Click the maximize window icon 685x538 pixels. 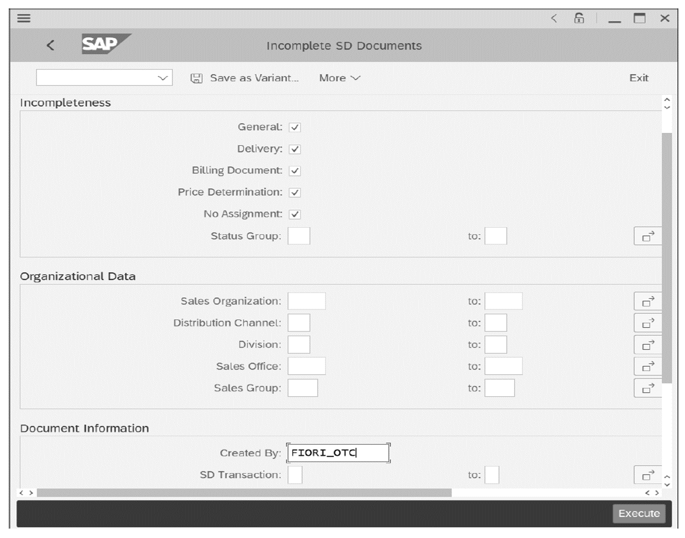click(640, 18)
